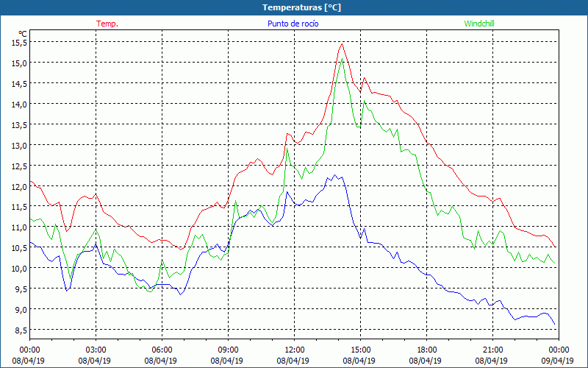588x368 pixels.
Task: Click the '08/04/19' date under 15:00
Action: pos(359,361)
